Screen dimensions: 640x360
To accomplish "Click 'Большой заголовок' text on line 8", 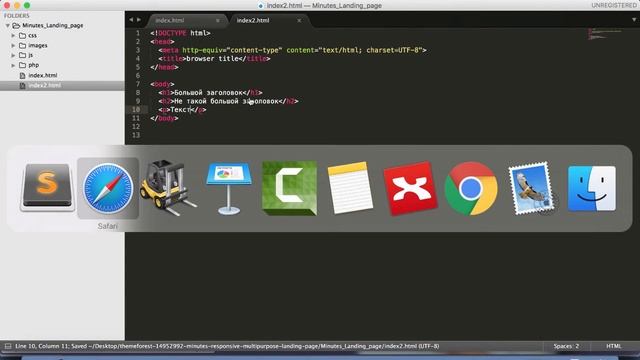I will 208,93.
